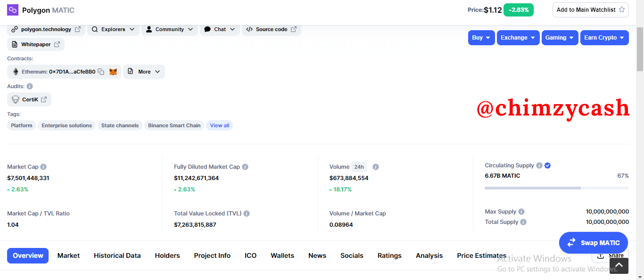
Task: Open the Buy dropdown
Action: pos(481,38)
